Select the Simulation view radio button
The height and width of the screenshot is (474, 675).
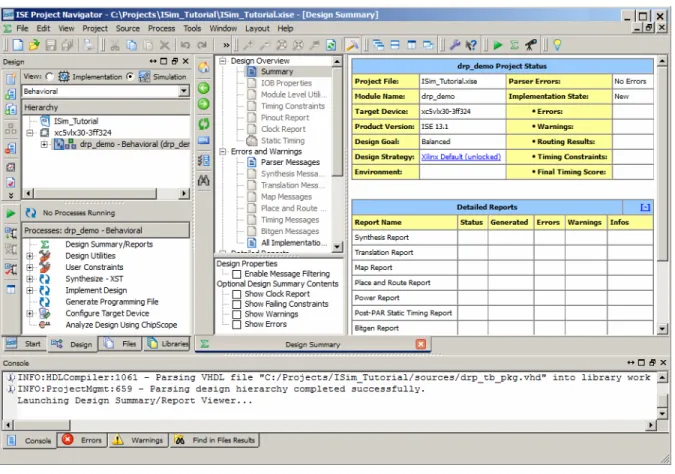coord(130,77)
